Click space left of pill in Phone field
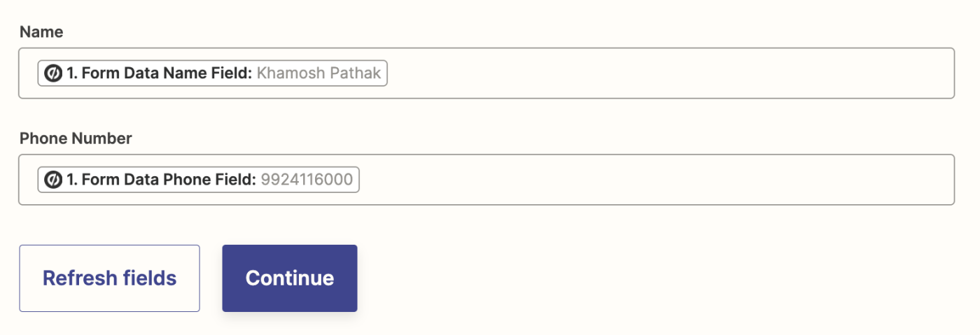Viewport: 980px width, 335px height. click(29, 180)
